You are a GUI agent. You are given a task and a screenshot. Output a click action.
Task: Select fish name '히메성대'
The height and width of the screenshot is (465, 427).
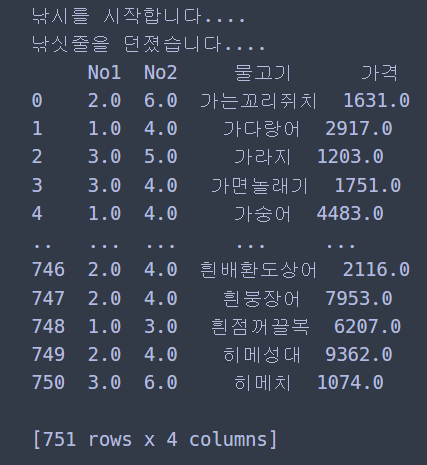tap(262, 354)
